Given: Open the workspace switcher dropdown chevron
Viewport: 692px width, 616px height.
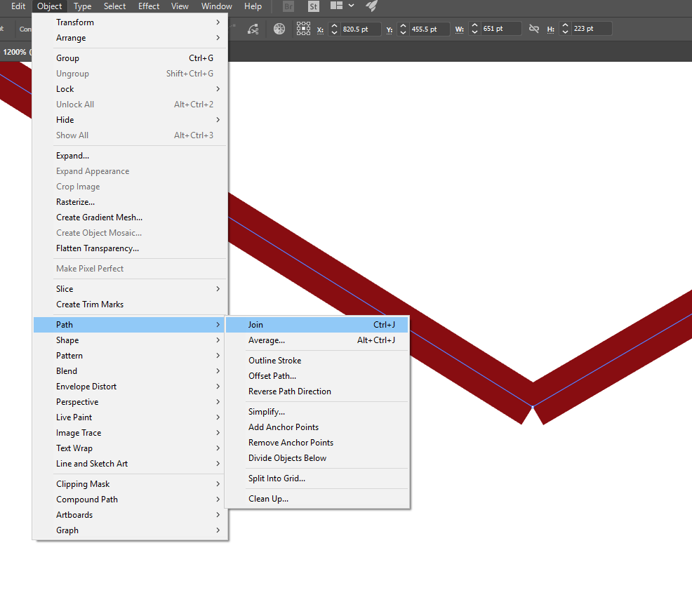Looking at the screenshot, I should (351, 6).
